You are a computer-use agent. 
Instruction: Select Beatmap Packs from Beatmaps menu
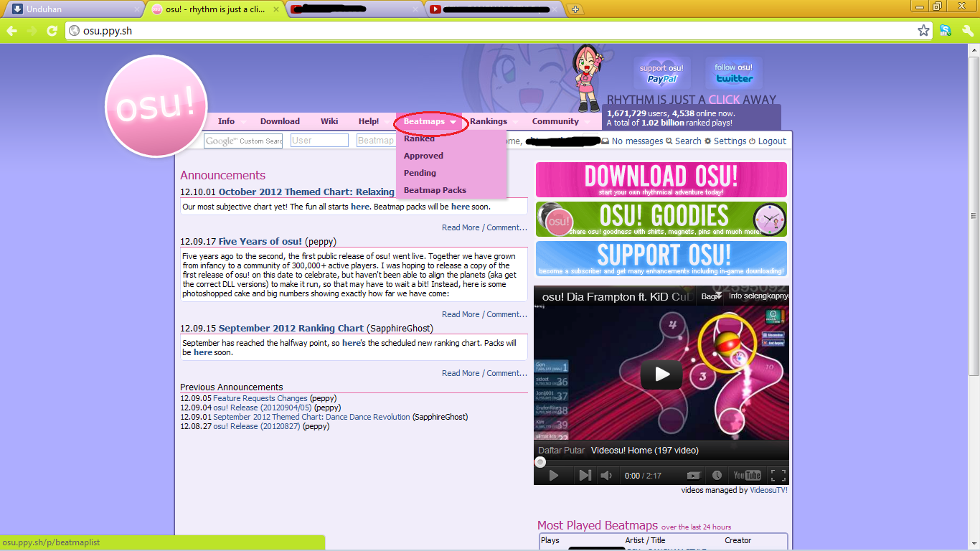[x=435, y=190]
